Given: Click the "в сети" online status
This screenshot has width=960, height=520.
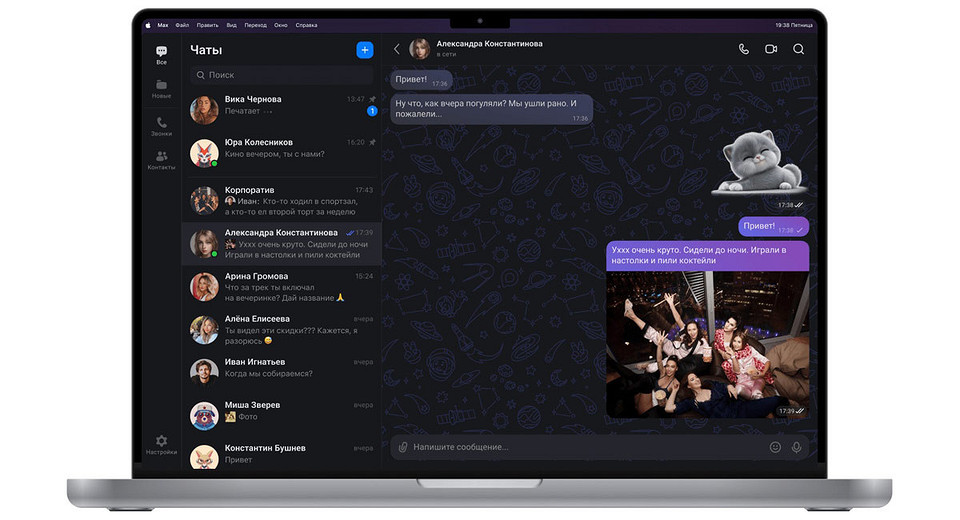Looking at the screenshot, I should click(x=446, y=55).
